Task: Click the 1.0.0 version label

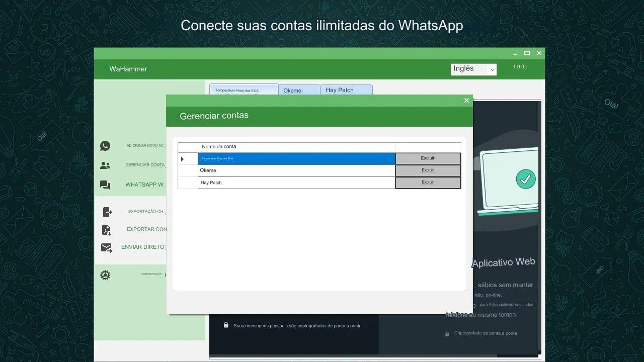Action: pyautogui.click(x=519, y=67)
